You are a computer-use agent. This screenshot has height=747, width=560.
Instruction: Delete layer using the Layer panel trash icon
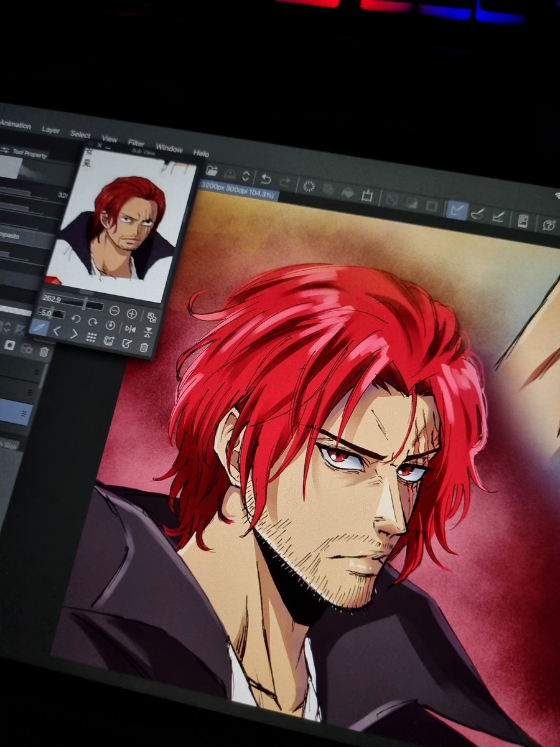coord(44,352)
